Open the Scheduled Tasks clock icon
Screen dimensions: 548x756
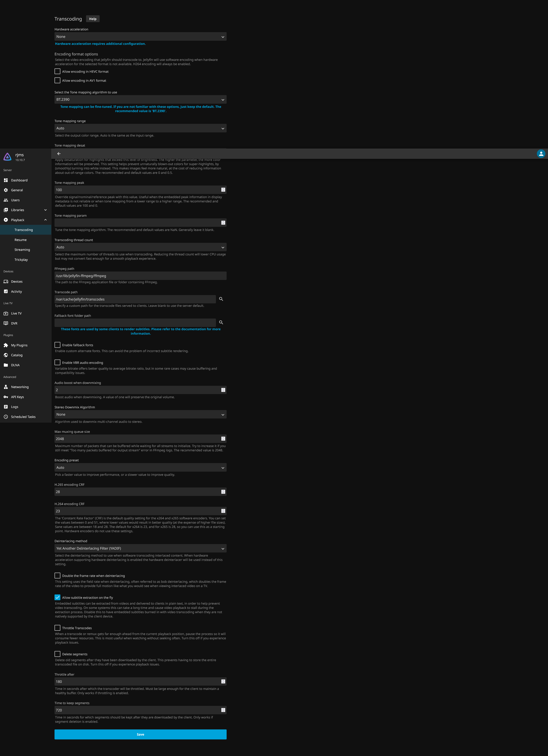pos(6,417)
